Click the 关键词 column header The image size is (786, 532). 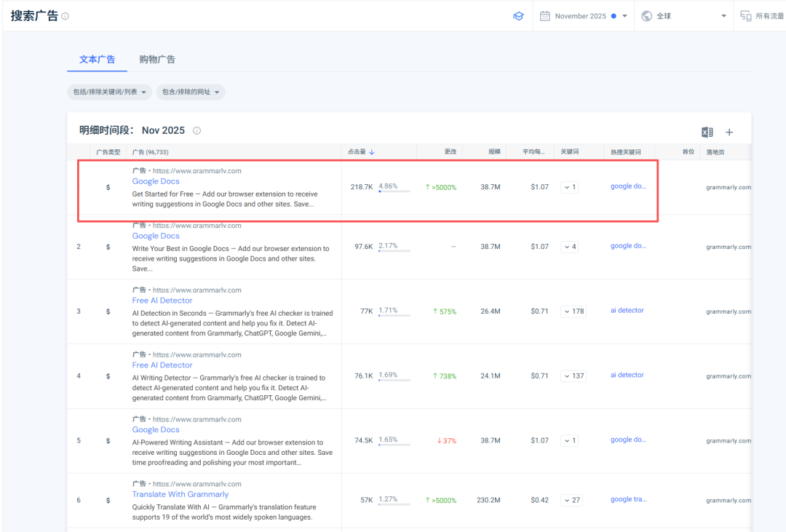[569, 152]
